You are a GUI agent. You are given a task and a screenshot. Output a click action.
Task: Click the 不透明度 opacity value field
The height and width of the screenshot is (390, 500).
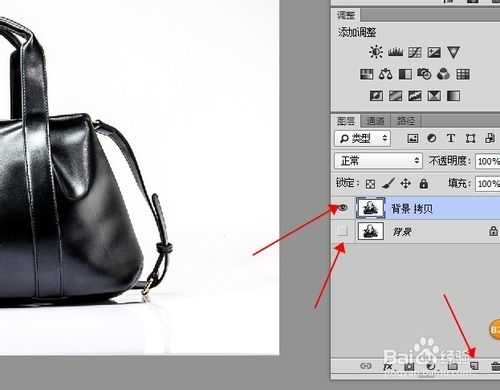(x=488, y=161)
